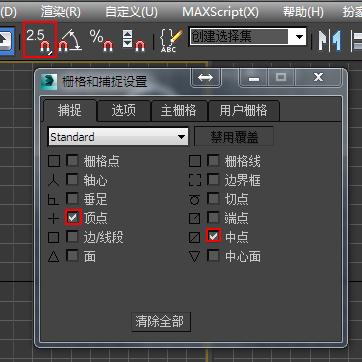Click the 顶点 plus symbol icon

54,219
